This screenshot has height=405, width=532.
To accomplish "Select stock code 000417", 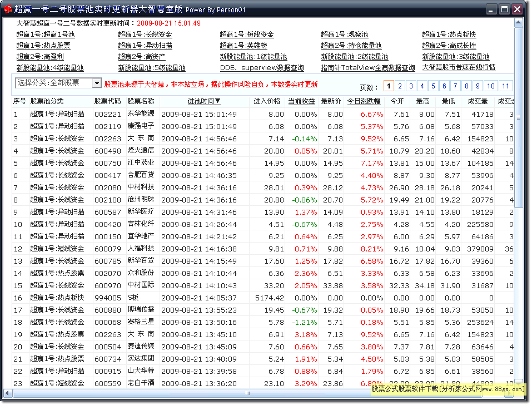I will pyautogui.click(x=107, y=175).
